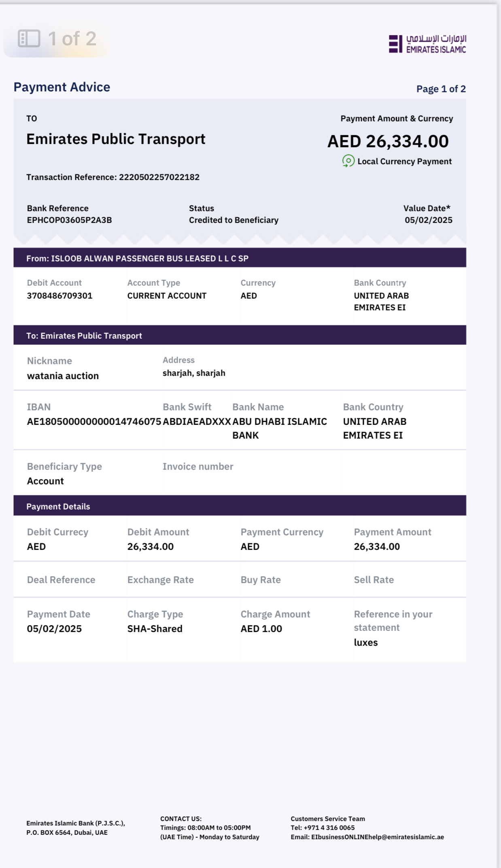
Task: Select the statement reference "luxes"
Action: pyautogui.click(x=366, y=643)
